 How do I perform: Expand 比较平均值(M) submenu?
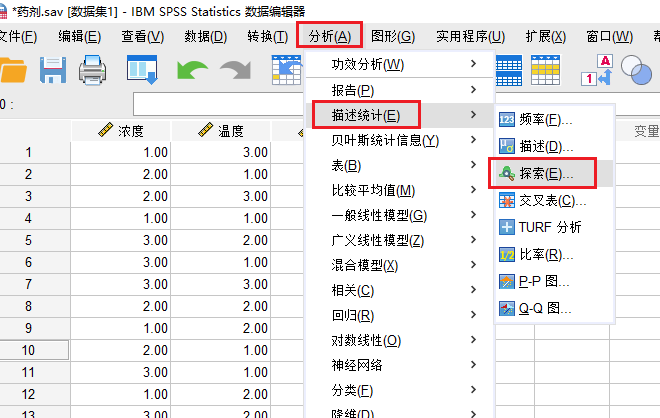pyautogui.click(x=399, y=190)
